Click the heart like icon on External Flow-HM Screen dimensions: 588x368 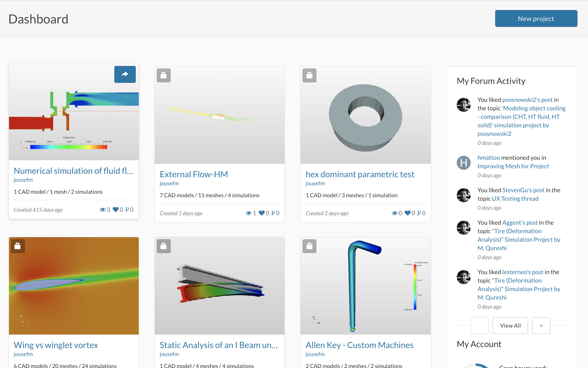pyautogui.click(x=261, y=213)
